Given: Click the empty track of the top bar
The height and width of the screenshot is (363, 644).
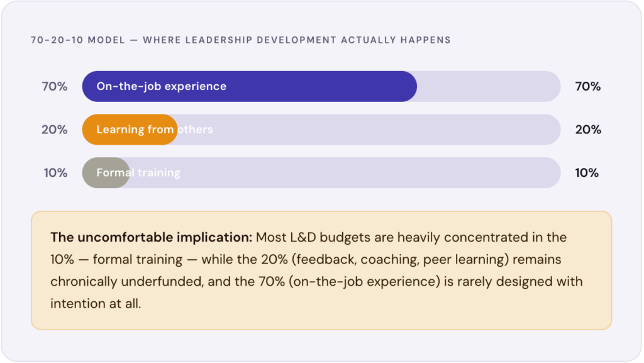Looking at the screenshot, I should click(x=487, y=87).
